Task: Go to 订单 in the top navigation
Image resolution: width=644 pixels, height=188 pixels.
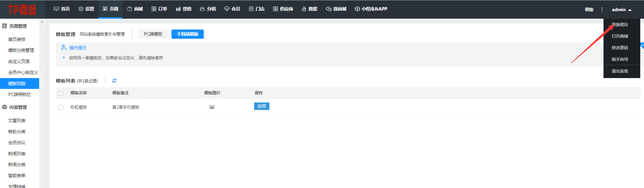Action: [159, 9]
